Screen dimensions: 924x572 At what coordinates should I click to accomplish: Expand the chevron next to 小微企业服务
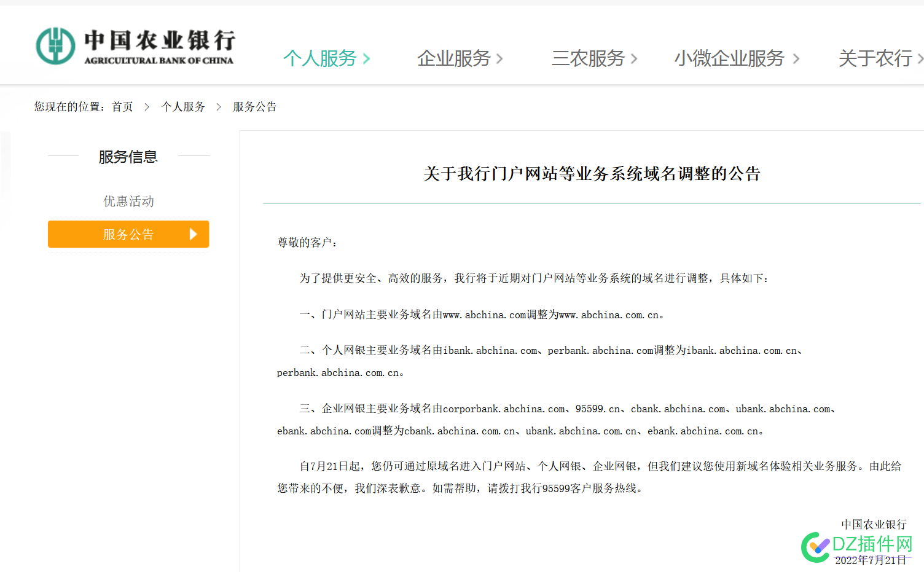796,59
